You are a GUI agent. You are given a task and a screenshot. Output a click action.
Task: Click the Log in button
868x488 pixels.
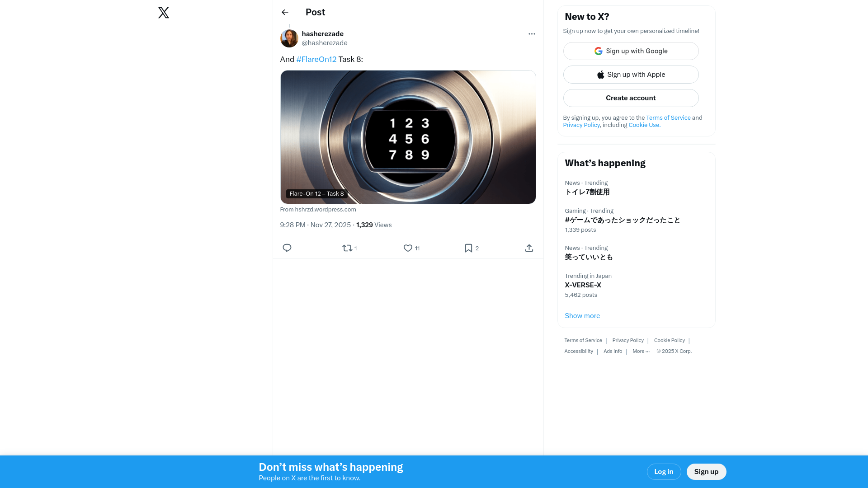pyautogui.click(x=664, y=472)
